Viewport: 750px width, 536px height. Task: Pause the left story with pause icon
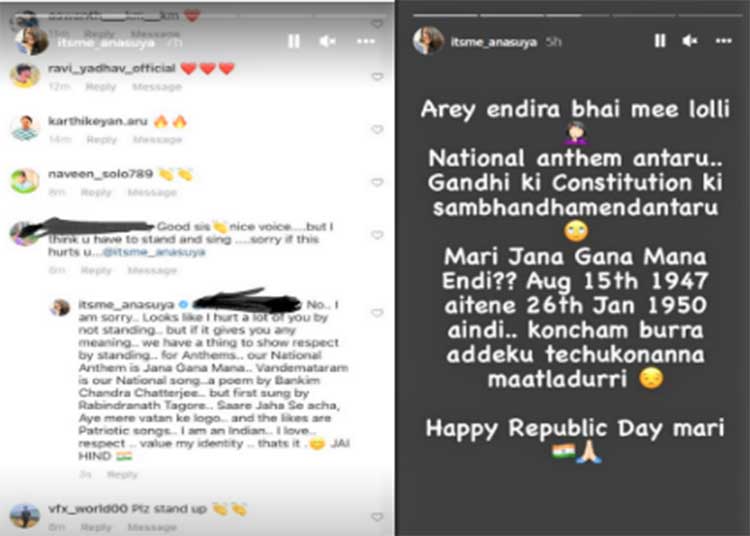[x=294, y=41]
